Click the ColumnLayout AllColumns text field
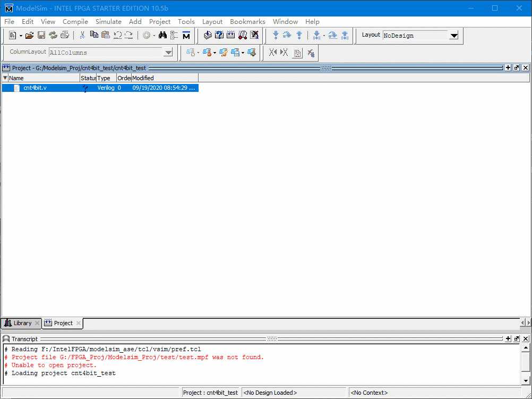532x399 pixels. [106, 53]
